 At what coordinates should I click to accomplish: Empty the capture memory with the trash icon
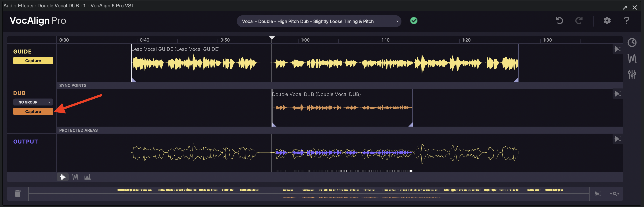17,194
